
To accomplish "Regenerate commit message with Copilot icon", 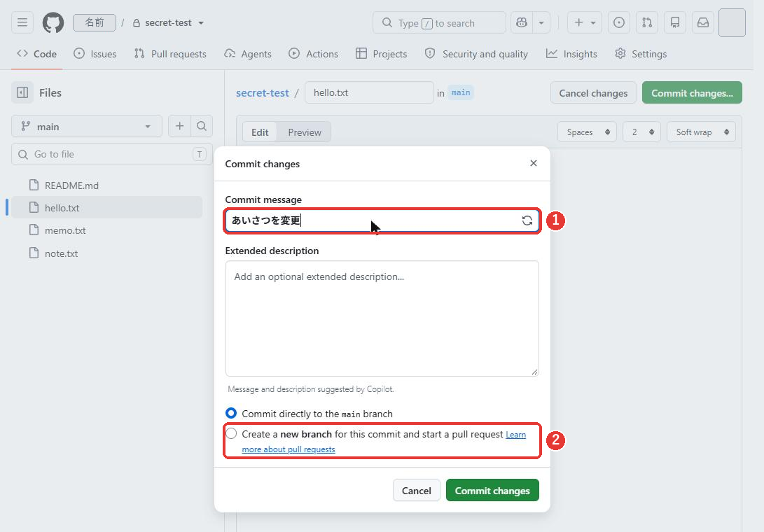I will pyautogui.click(x=527, y=220).
